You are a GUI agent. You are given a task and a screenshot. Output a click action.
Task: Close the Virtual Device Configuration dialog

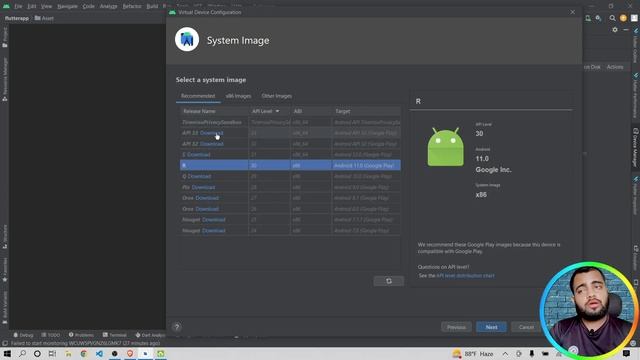point(572,12)
